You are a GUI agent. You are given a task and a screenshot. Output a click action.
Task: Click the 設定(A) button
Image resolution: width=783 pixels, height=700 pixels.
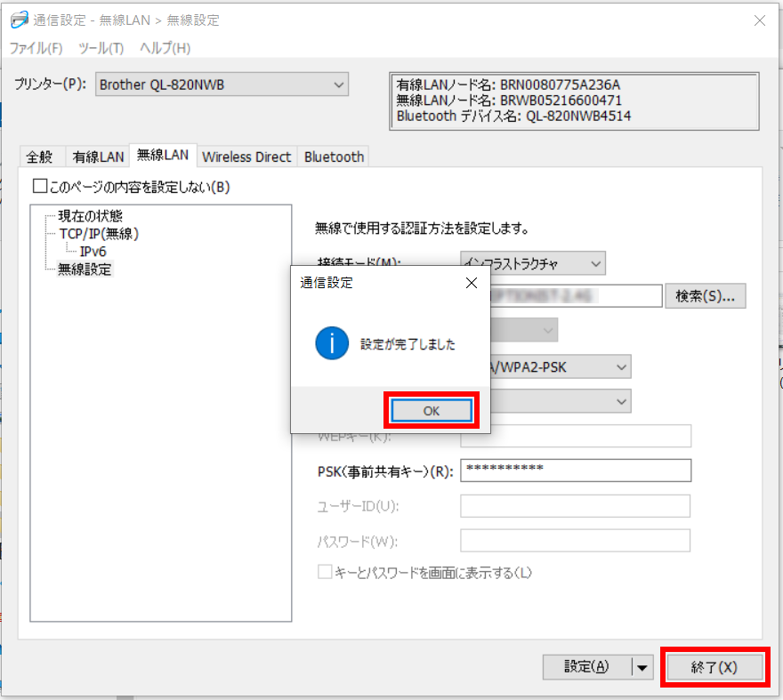pos(586,666)
